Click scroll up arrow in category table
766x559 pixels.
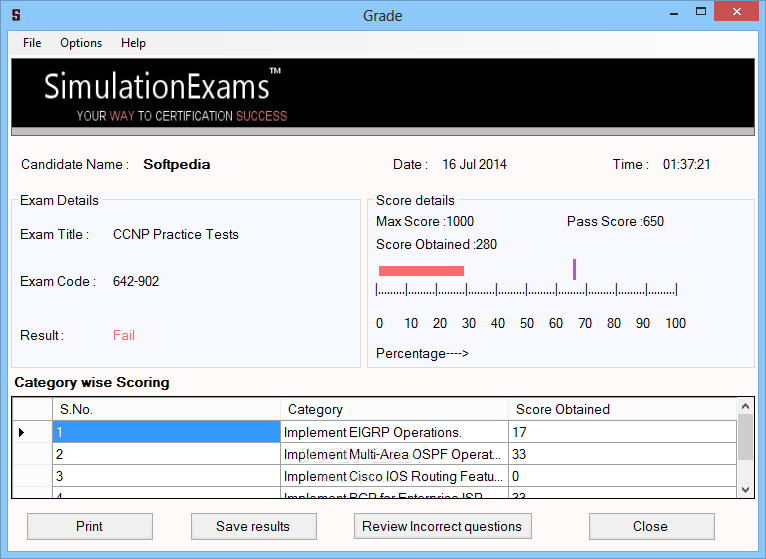(x=745, y=406)
